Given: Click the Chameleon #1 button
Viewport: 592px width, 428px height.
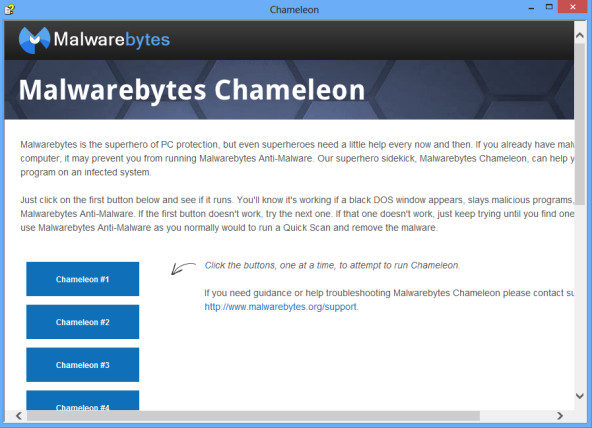Looking at the screenshot, I should click(x=82, y=279).
